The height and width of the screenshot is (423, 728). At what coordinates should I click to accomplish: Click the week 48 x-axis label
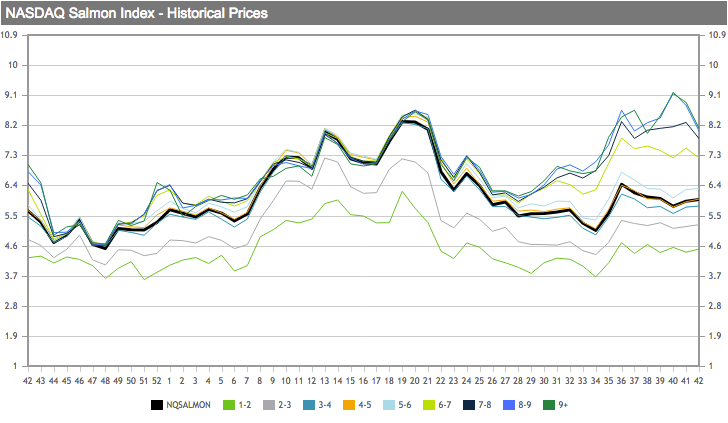coord(105,381)
